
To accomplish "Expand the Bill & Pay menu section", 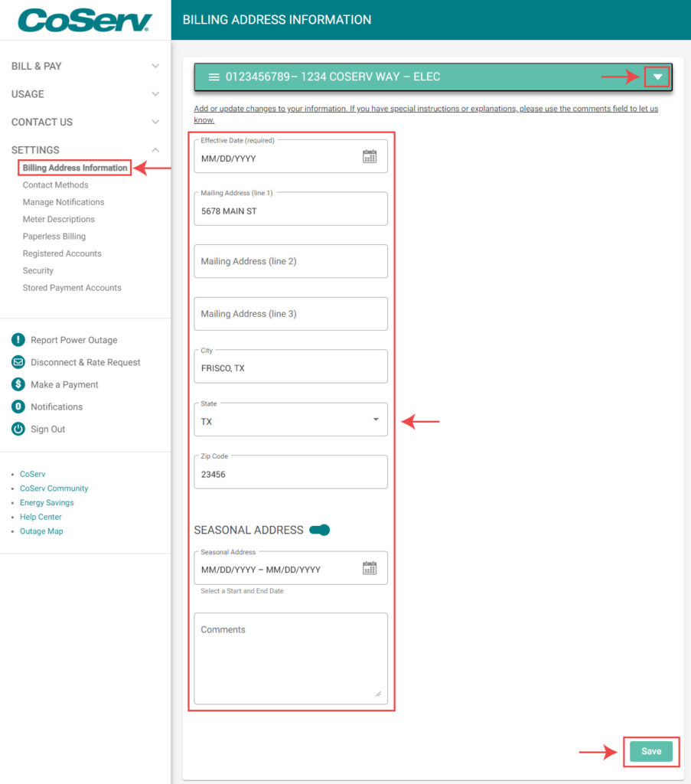I will coord(155,67).
